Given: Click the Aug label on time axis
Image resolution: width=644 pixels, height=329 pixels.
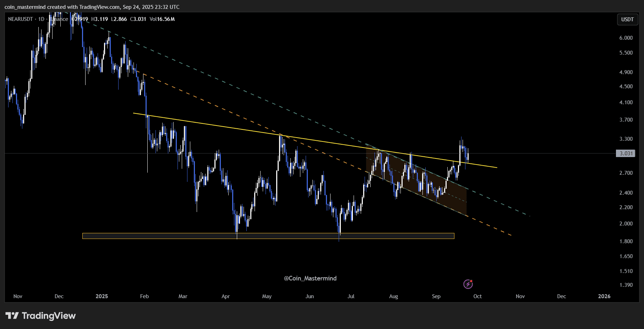Looking at the screenshot, I should point(393,296).
